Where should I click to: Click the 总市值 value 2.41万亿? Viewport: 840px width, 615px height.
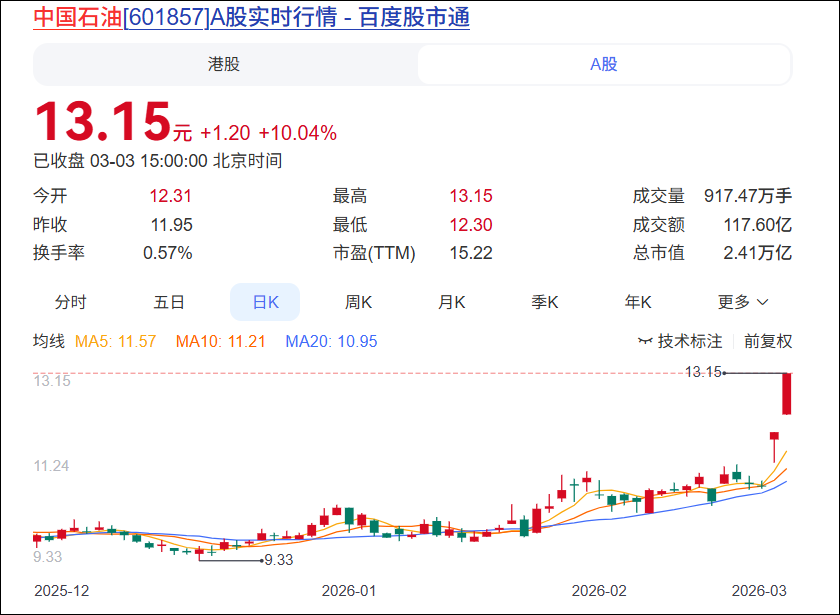point(758,253)
